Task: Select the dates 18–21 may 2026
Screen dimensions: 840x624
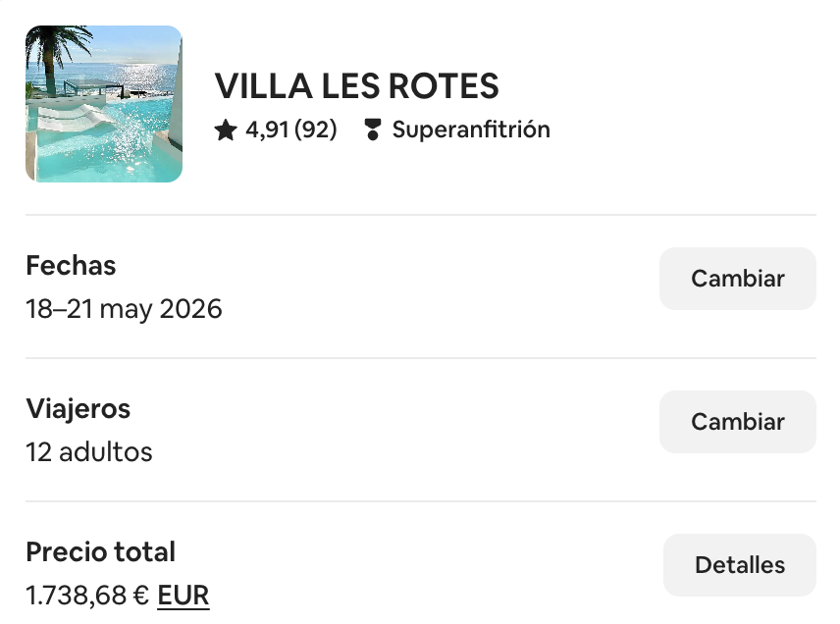Action: click(x=124, y=309)
